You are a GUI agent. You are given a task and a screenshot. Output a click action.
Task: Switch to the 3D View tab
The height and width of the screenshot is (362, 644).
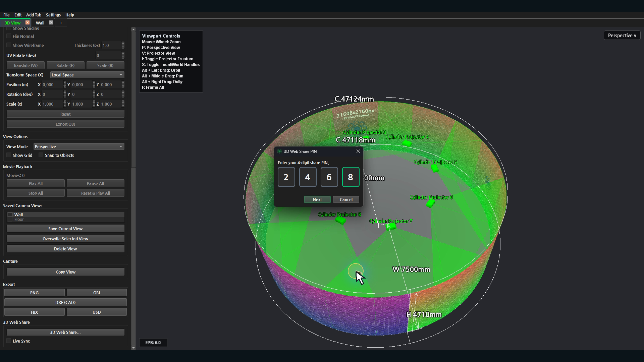pyautogui.click(x=13, y=23)
